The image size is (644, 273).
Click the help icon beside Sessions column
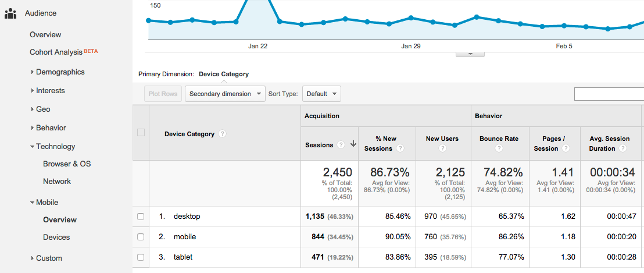tap(341, 145)
